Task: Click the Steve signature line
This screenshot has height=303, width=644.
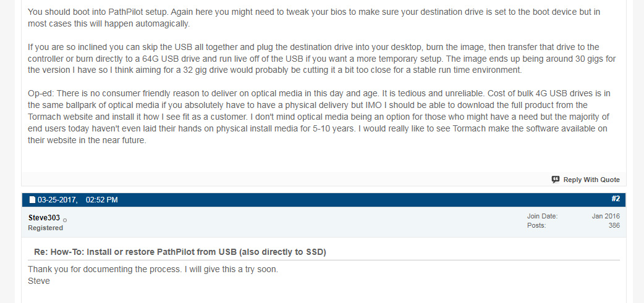Action: point(39,281)
